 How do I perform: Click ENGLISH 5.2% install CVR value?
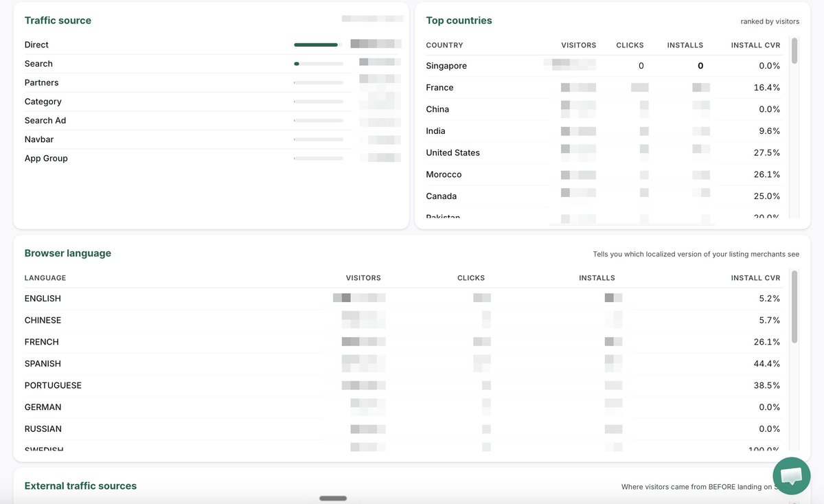770,299
